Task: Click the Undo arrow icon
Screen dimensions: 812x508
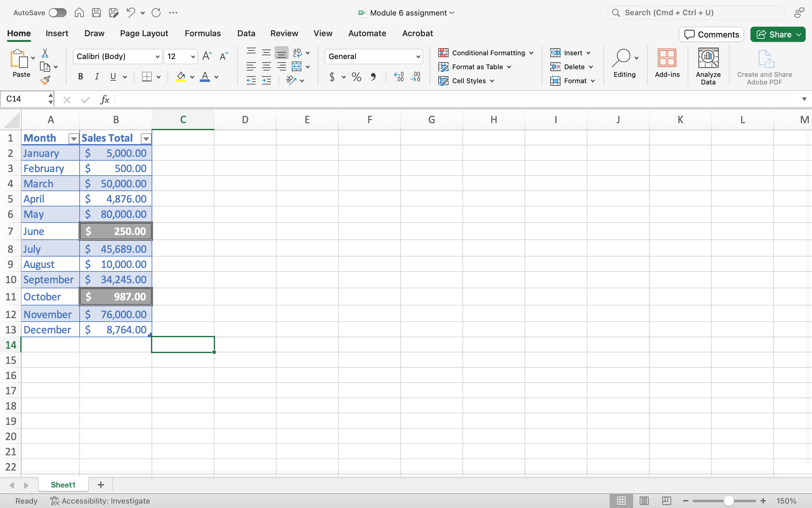Action: 131,13
